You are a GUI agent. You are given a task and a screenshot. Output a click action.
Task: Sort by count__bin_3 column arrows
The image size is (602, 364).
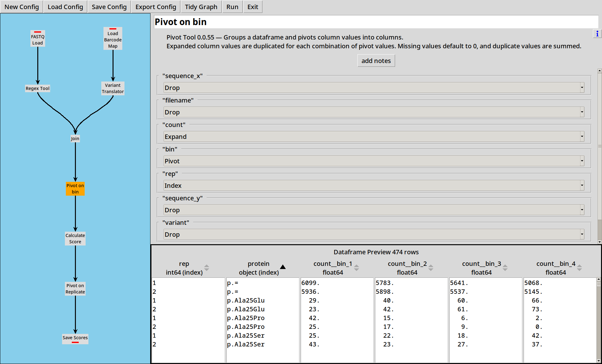pos(505,268)
